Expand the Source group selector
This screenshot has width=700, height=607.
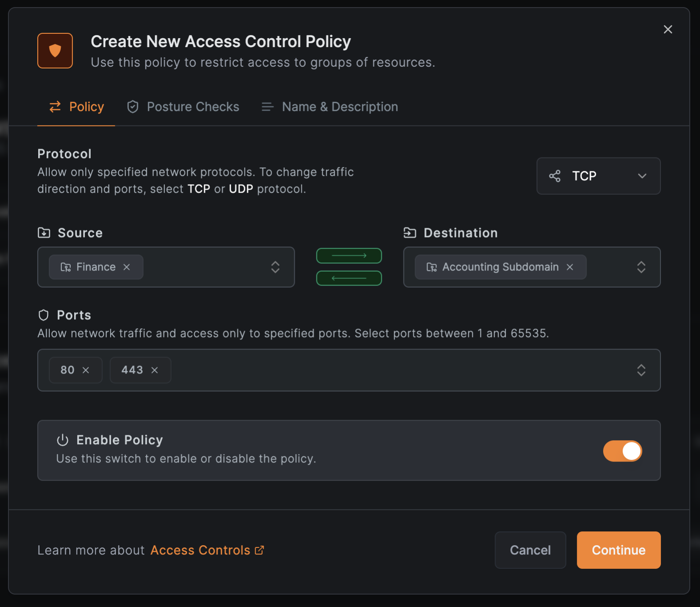tap(275, 267)
